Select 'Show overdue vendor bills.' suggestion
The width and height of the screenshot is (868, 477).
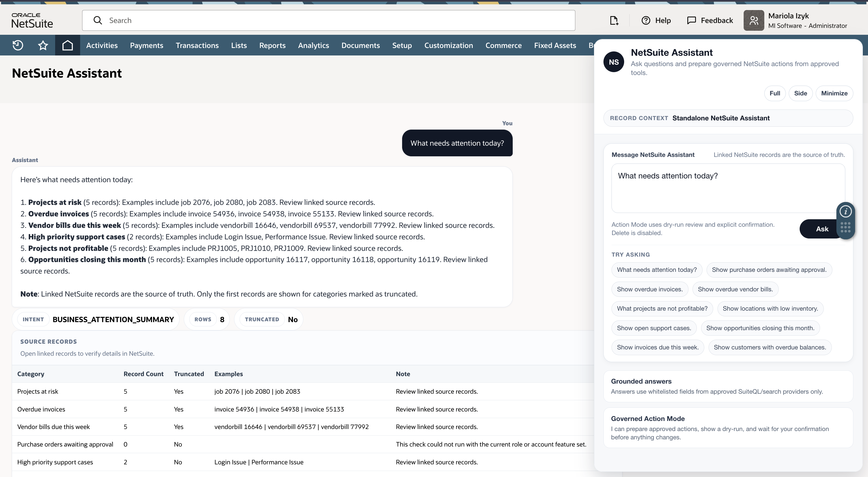point(735,289)
